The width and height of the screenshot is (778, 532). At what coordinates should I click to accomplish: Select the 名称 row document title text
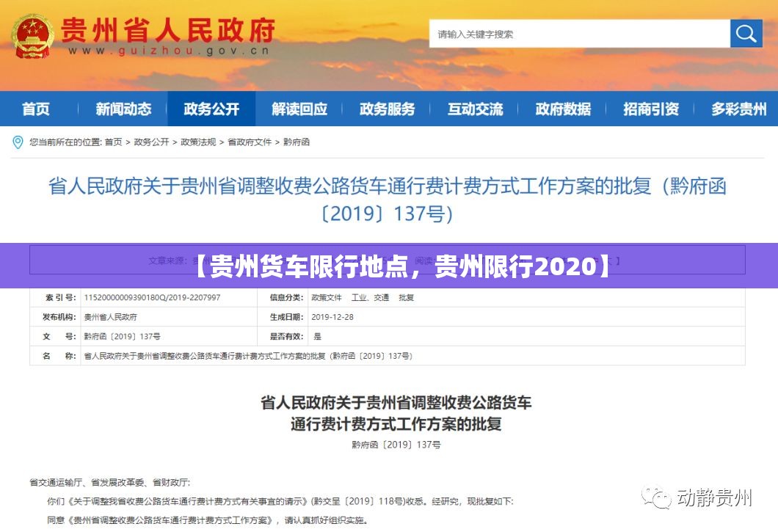248,355
